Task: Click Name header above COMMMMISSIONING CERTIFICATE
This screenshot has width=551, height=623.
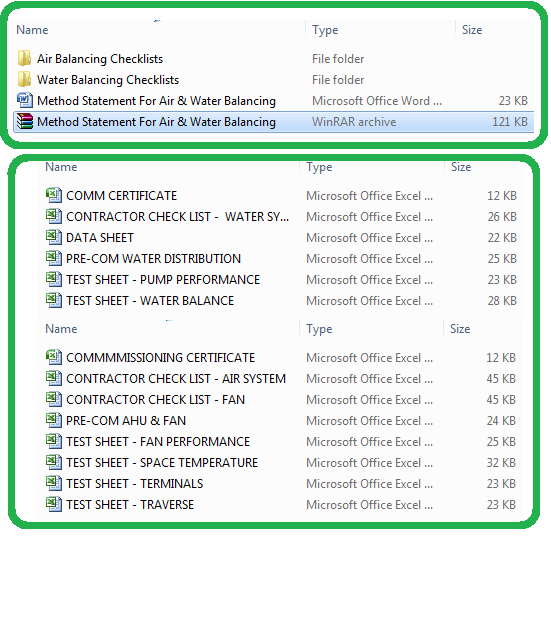Action: pyautogui.click(x=61, y=329)
